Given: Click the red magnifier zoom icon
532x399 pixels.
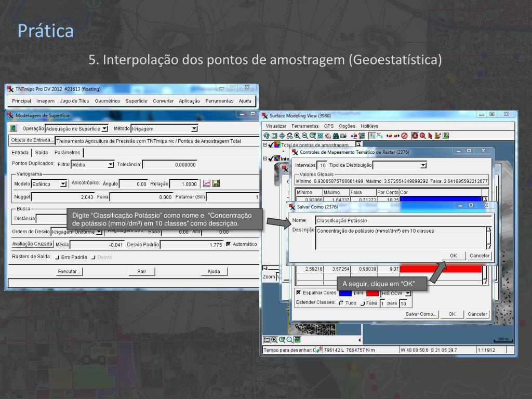Looking at the screenshot, I should [x=423, y=136].
